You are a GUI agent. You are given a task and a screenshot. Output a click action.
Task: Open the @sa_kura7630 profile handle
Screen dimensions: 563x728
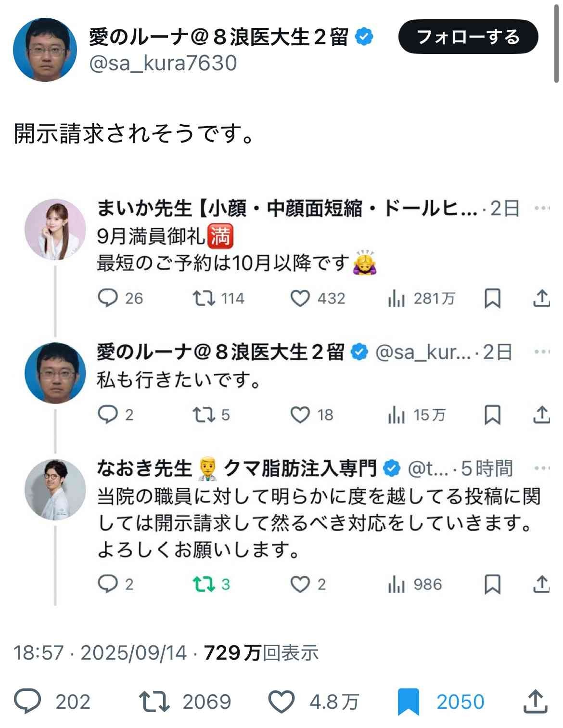(163, 63)
